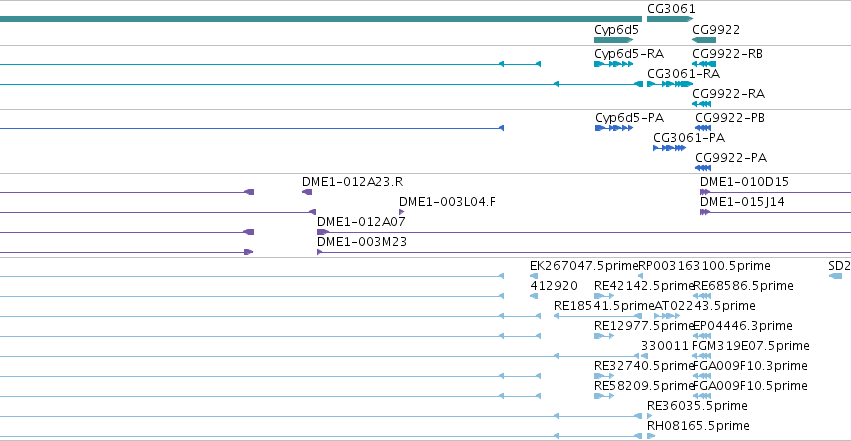
Task: Open the DME1-012A07 clone feature
Action: 584,232
